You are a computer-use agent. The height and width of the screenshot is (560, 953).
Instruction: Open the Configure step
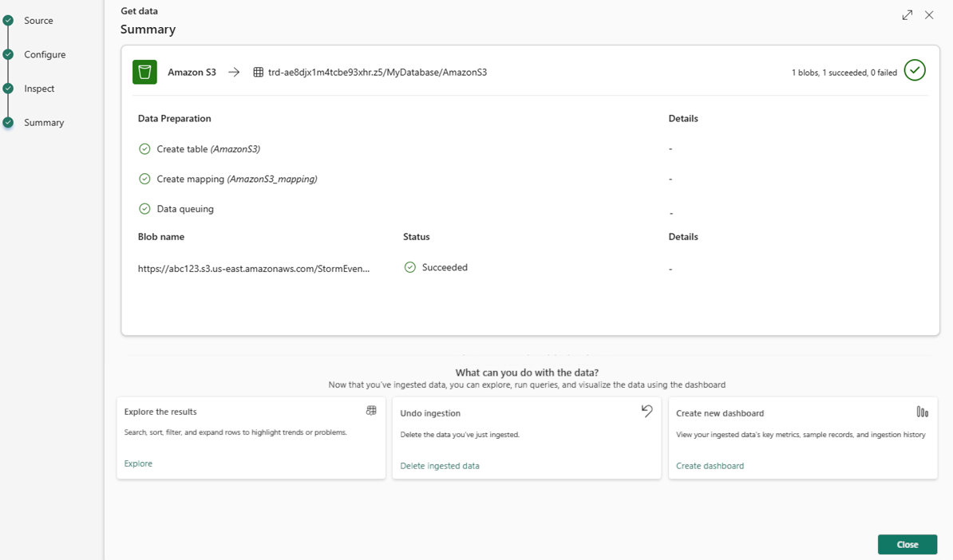[45, 55]
